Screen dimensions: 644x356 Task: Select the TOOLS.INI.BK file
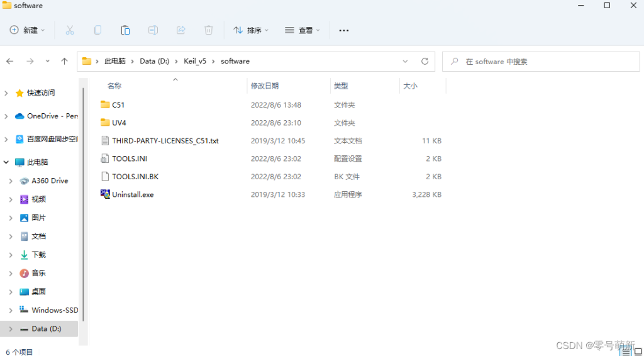click(135, 177)
